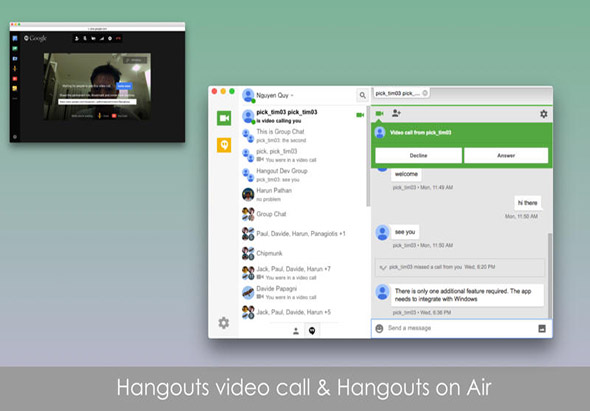Click the attach photo icon in message box
590x411 pixels.
point(542,329)
